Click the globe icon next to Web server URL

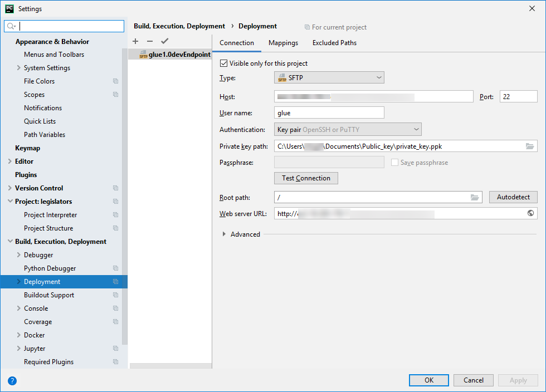click(x=530, y=213)
